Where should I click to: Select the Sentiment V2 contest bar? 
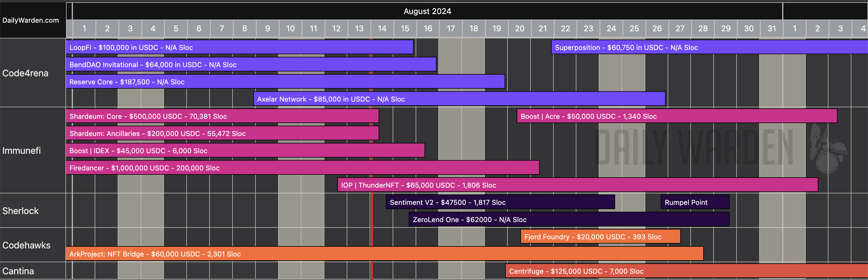pyautogui.click(x=500, y=202)
